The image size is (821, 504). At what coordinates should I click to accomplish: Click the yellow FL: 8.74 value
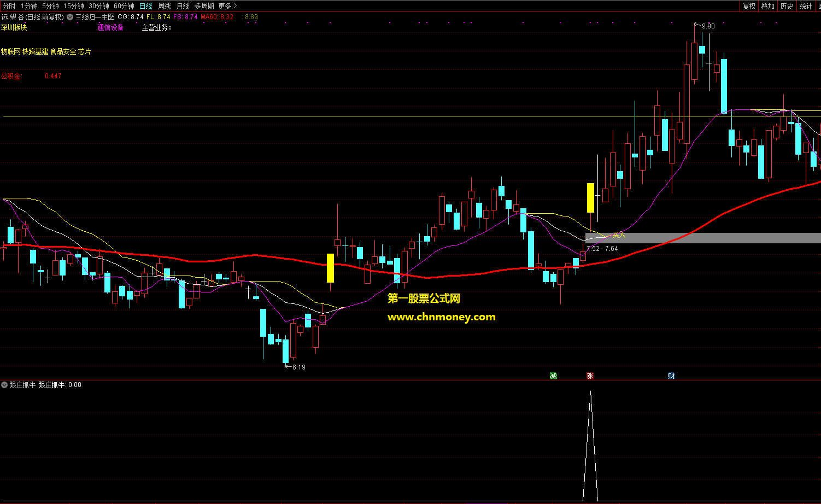point(159,17)
